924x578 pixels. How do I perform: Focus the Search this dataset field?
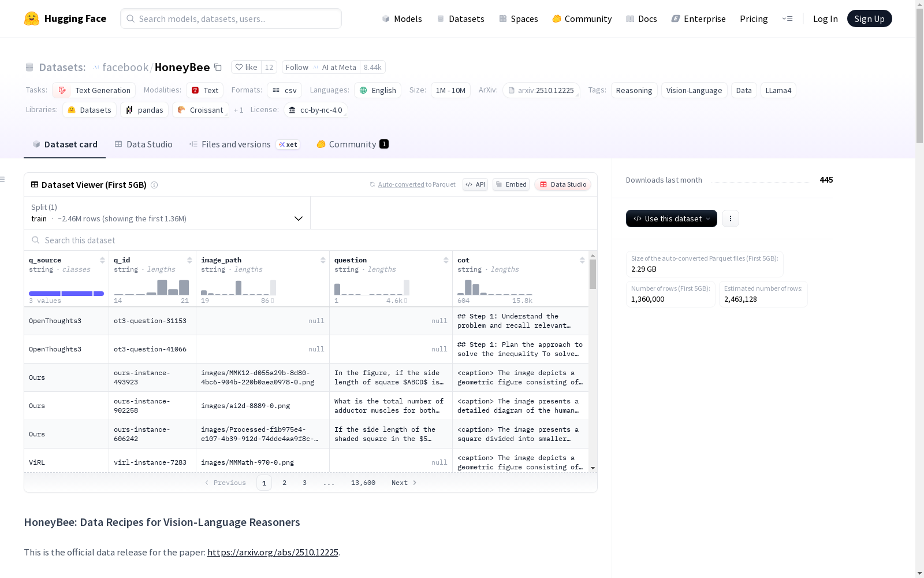coord(311,240)
